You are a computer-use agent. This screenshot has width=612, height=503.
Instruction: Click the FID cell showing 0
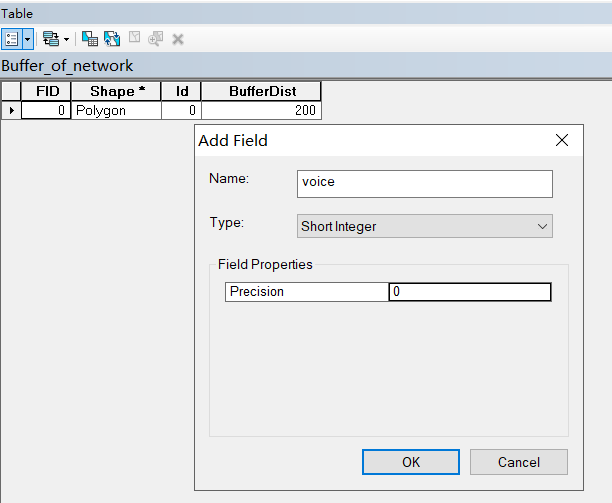coord(46,110)
